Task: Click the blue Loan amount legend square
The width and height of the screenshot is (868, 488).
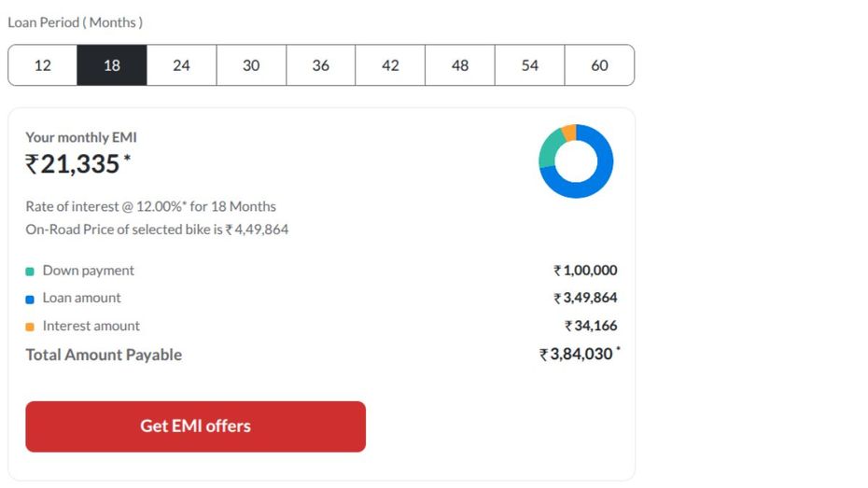Action: [30, 300]
